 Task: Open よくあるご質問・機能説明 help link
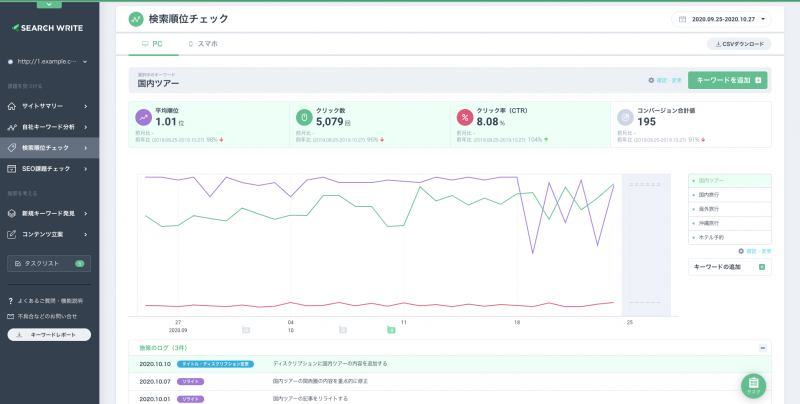pos(50,301)
